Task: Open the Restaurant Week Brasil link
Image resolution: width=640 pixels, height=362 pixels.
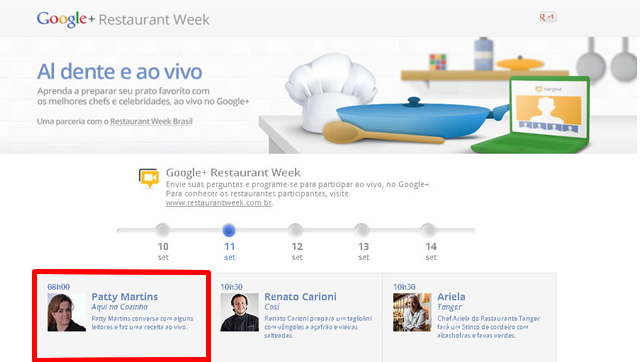Action: (x=151, y=121)
